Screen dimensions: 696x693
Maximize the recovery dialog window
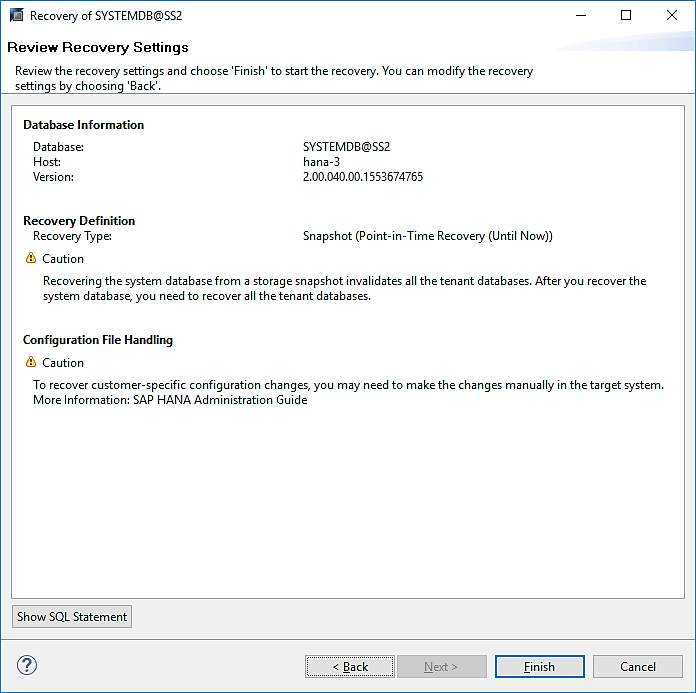(626, 15)
